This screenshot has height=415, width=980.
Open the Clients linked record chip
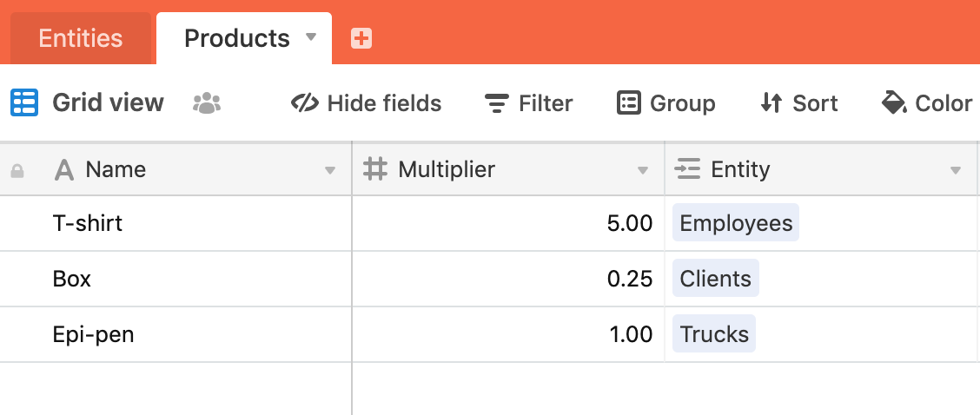pyautogui.click(x=716, y=278)
